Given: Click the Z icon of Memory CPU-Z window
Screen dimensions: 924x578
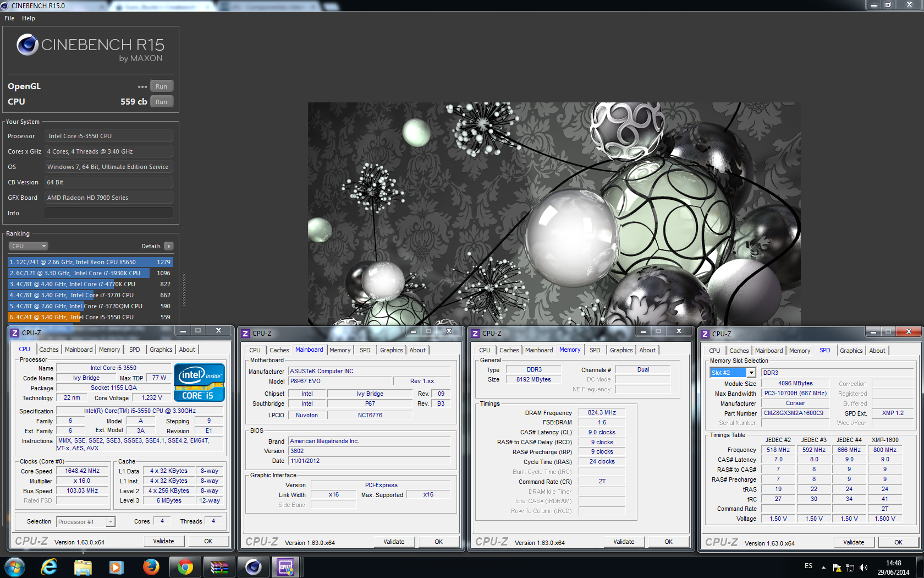Looking at the screenshot, I should 475,334.
